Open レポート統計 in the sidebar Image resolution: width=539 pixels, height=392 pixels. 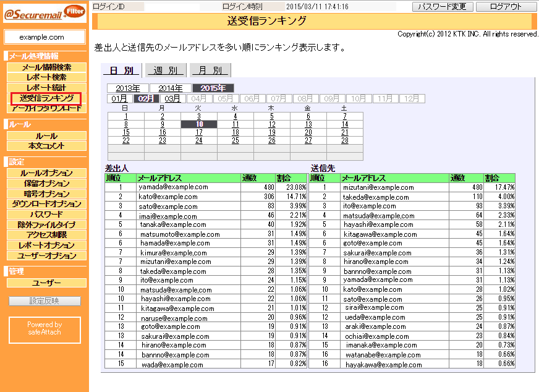[46, 88]
